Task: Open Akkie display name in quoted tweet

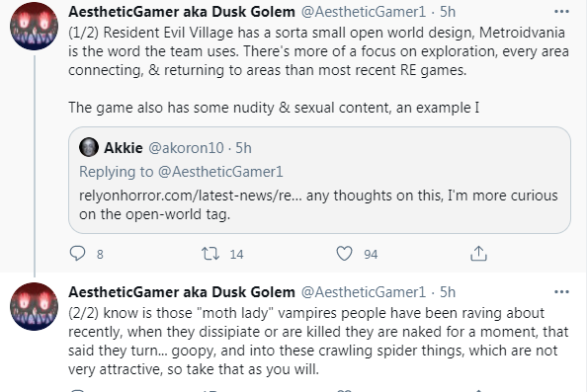Action: click(x=124, y=148)
